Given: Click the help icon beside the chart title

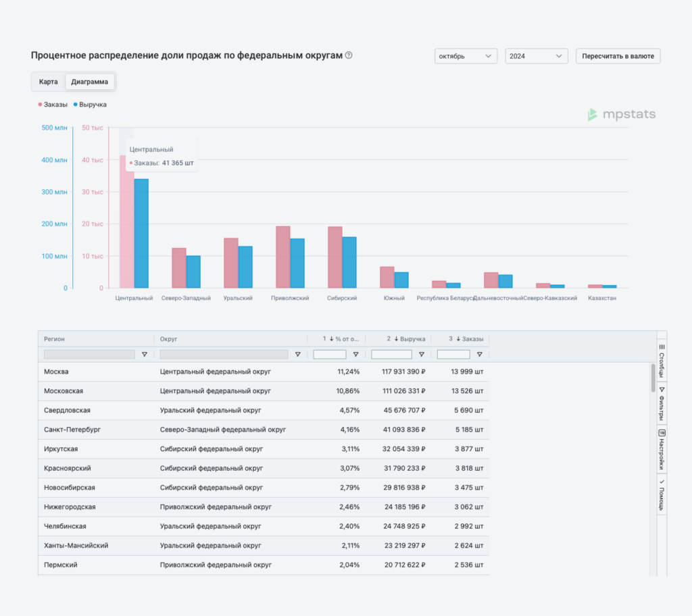Looking at the screenshot, I should [349, 55].
